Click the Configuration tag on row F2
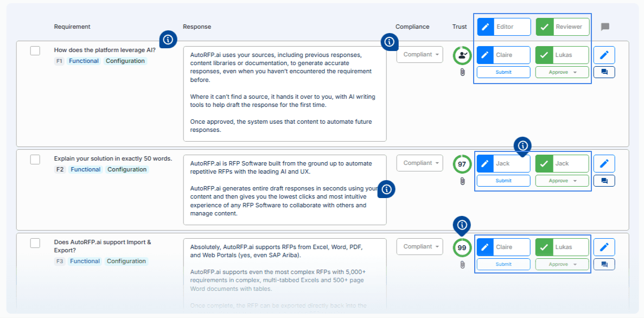 click(127, 170)
